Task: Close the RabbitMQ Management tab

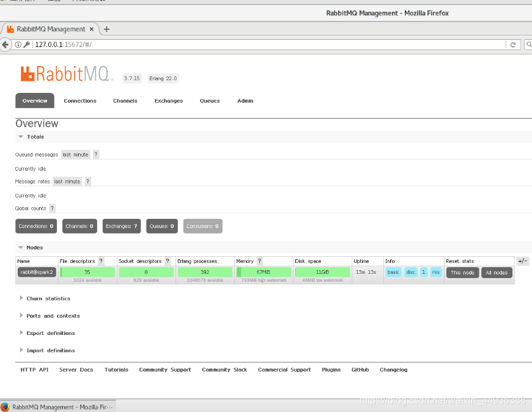Action: point(92,29)
